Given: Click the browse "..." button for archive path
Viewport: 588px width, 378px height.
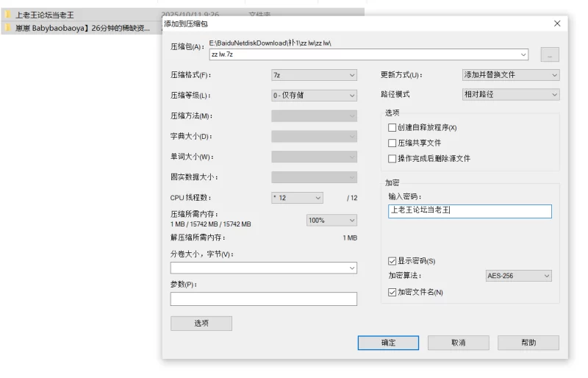Looking at the screenshot, I should coord(550,55).
